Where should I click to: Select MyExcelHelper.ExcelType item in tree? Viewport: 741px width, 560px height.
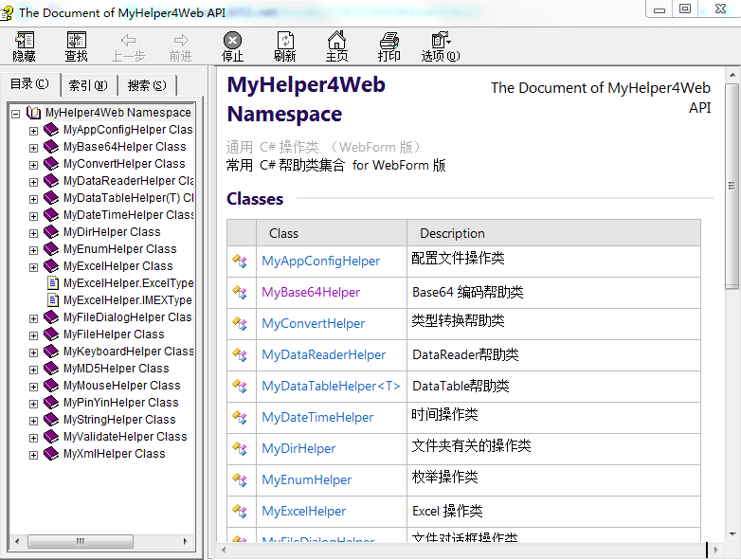click(128, 283)
